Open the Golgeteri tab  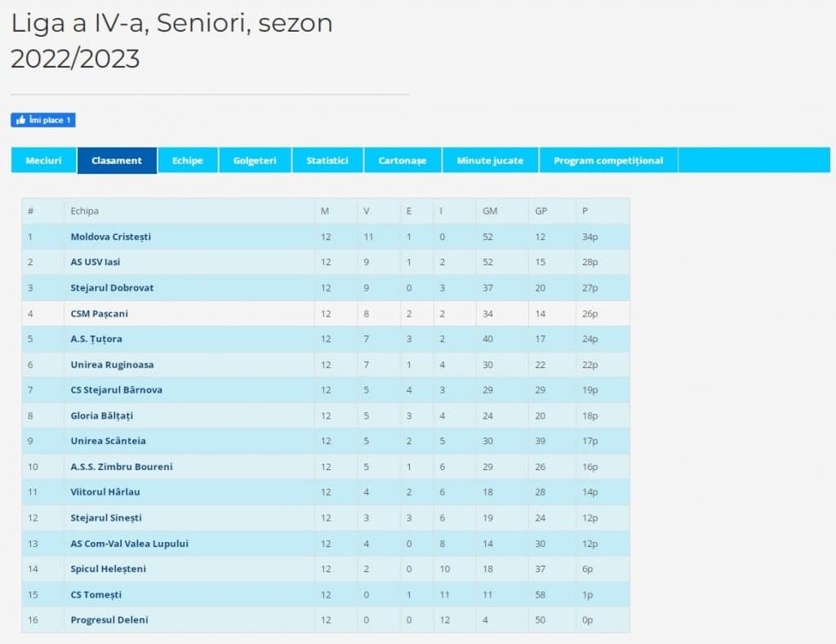(x=255, y=161)
